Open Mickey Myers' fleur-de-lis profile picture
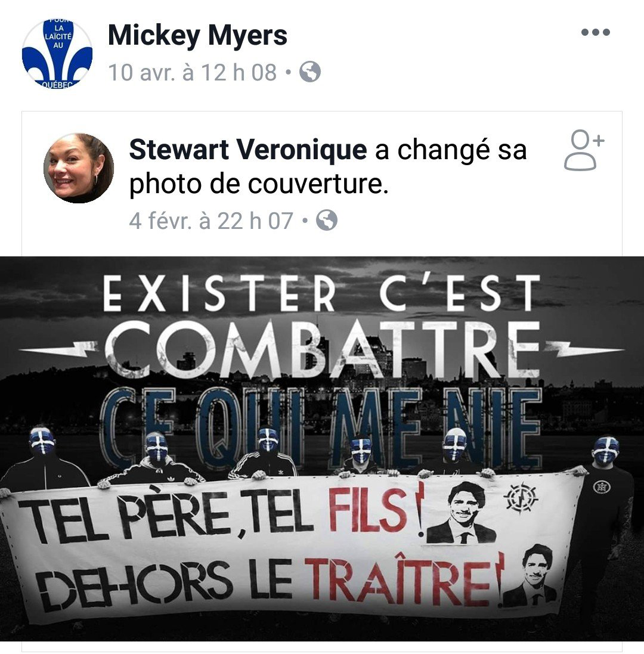This screenshot has width=644, height=654. 57,53
